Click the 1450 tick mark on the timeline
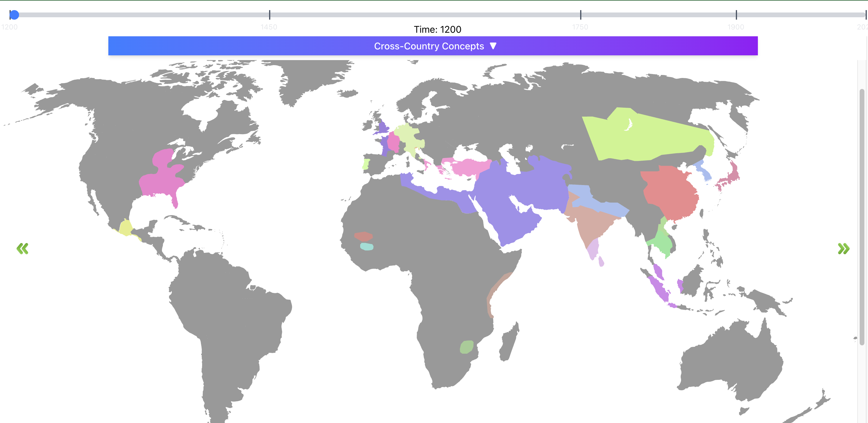868x423 pixels. click(x=270, y=15)
